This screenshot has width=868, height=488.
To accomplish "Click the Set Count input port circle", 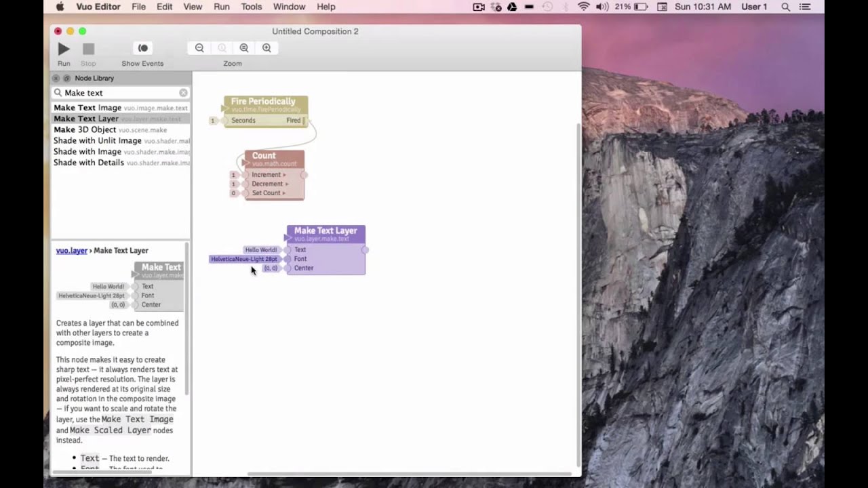I will click(245, 193).
